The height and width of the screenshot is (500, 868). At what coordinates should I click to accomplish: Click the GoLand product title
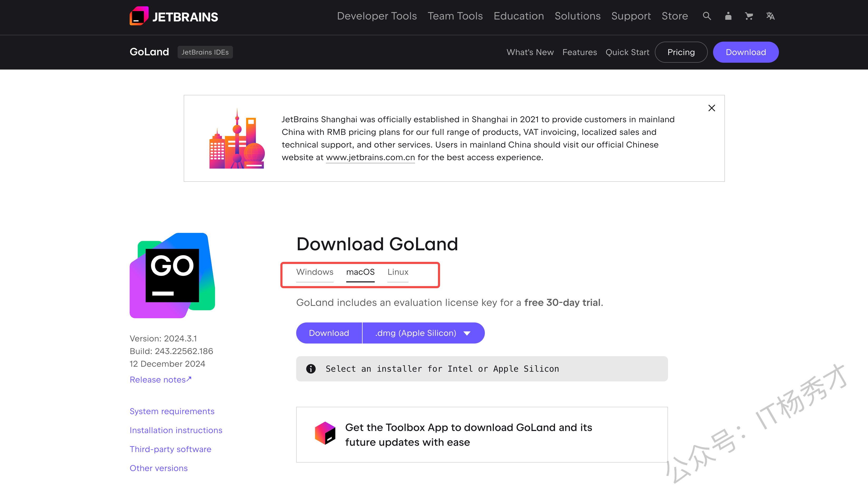pyautogui.click(x=149, y=52)
